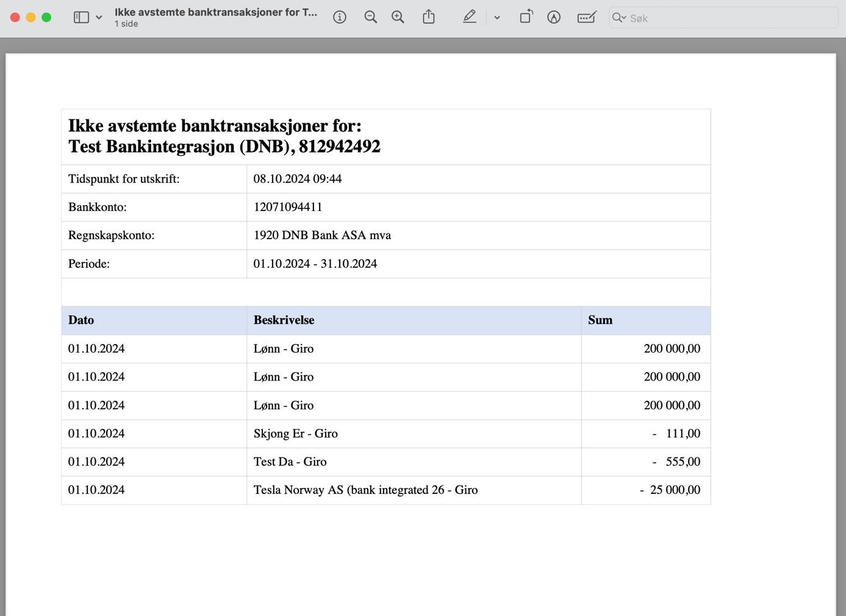The height and width of the screenshot is (616, 846).
Task: Click the document title in toolbar
Action: click(216, 12)
